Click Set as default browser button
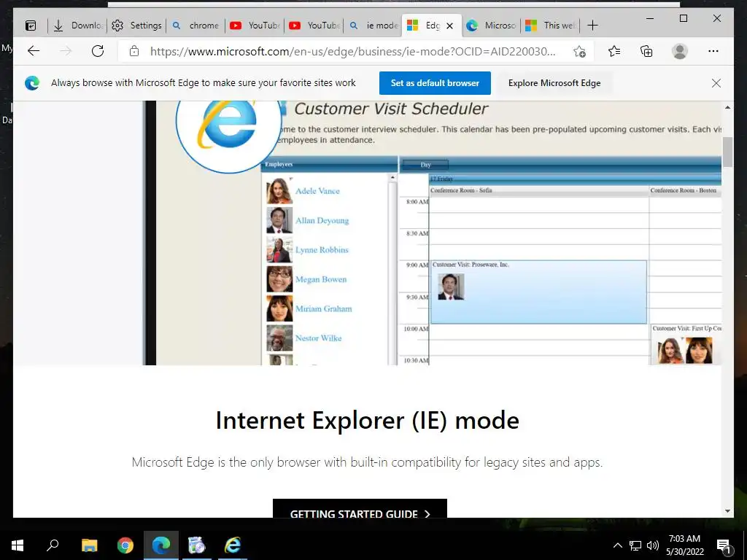 pyautogui.click(x=435, y=83)
